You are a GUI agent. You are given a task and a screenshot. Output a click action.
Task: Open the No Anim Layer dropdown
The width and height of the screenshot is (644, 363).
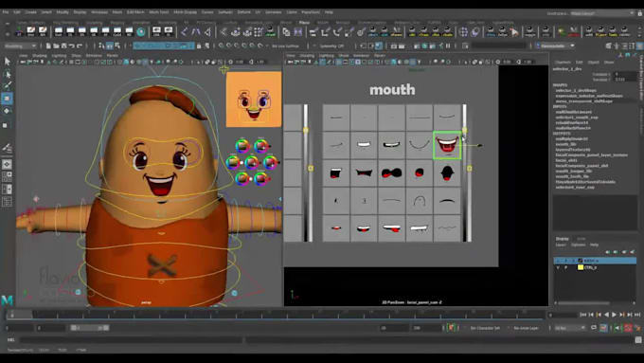527,328
